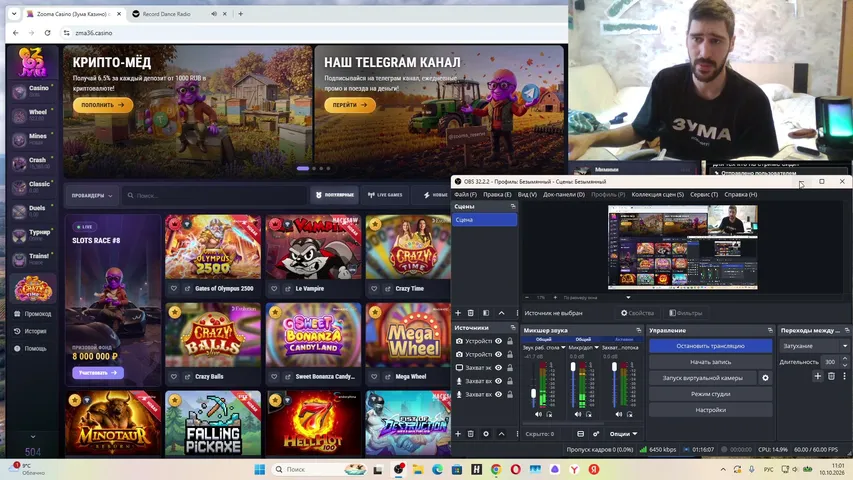Undock the Audio Mixer panel

pos(639,330)
